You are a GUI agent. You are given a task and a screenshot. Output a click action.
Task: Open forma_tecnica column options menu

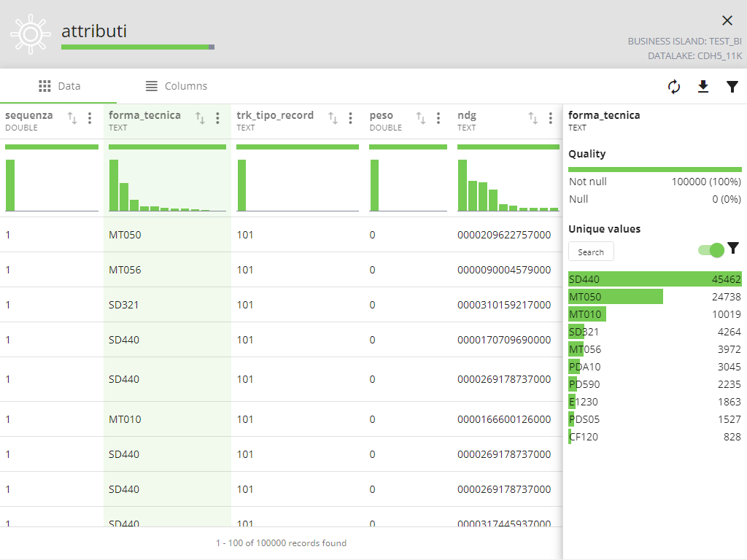click(x=217, y=118)
